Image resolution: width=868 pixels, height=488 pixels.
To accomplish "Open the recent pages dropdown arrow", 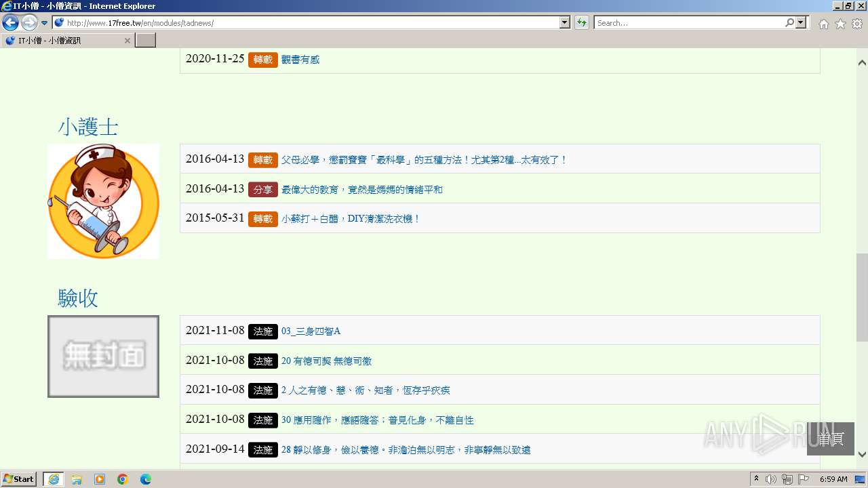I will 44,23.
